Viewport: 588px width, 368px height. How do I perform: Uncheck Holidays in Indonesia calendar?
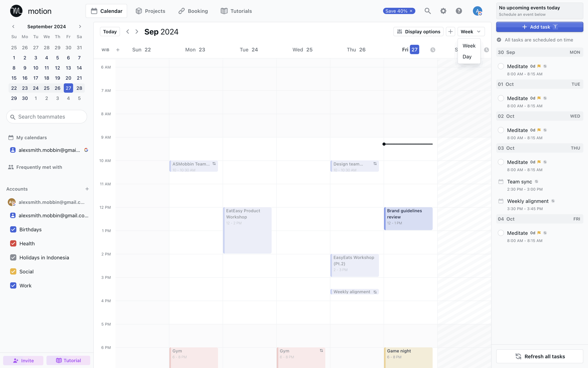(x=13, y=258)
